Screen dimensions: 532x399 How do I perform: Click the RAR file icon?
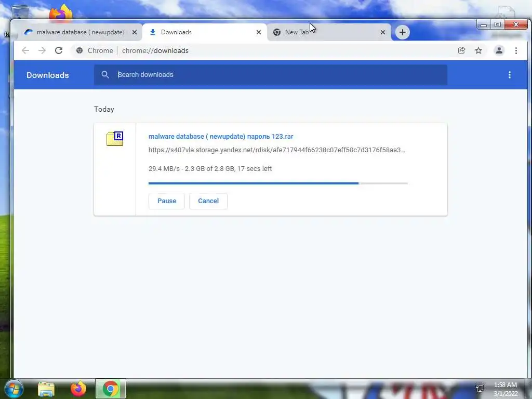coord(115,138)
